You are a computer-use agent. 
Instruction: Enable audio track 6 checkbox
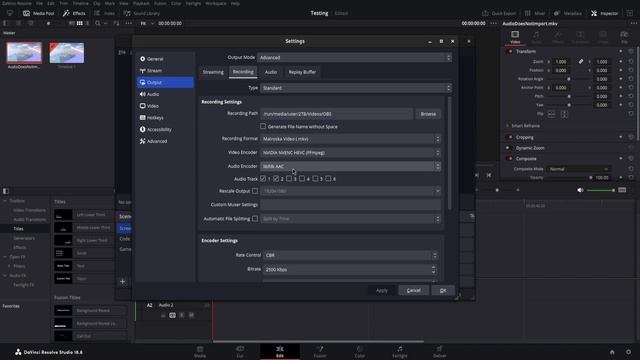(x=328, y=179)
